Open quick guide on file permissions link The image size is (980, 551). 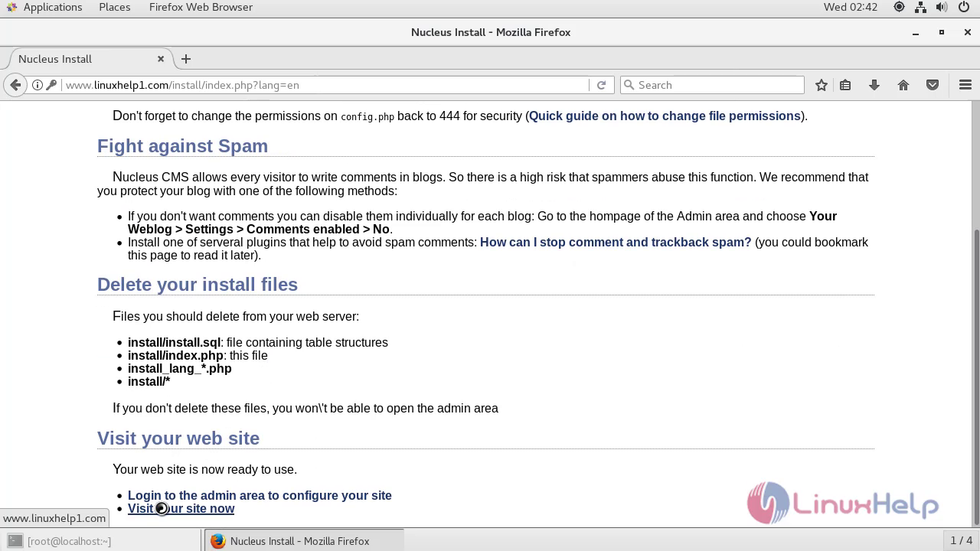(x=665, y=116)
